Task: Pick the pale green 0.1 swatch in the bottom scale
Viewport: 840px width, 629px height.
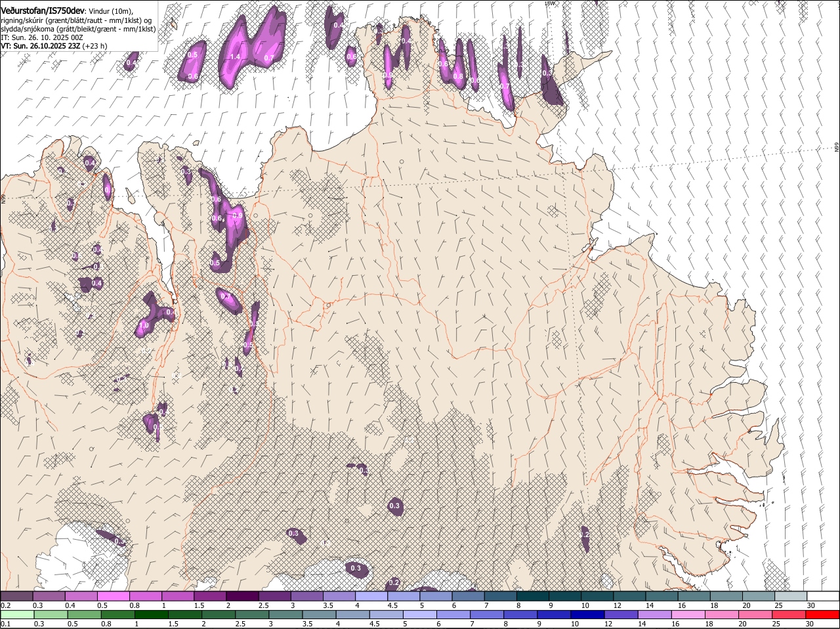Action: click(18, 615)
